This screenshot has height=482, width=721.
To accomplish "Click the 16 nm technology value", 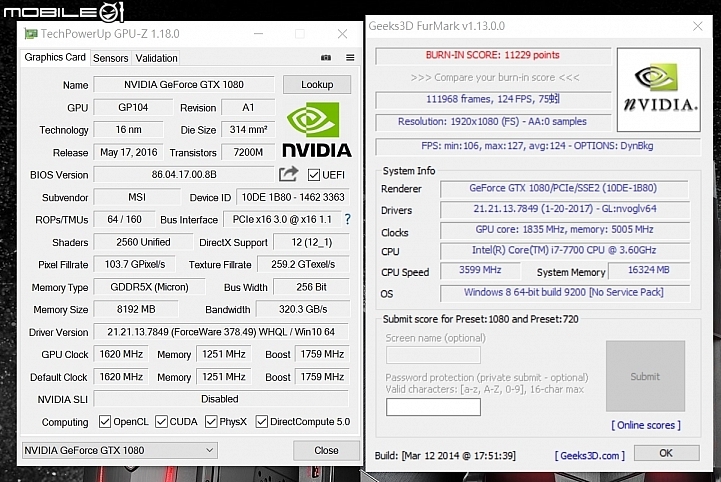I will pyautogui.click(x=129, y=130).
